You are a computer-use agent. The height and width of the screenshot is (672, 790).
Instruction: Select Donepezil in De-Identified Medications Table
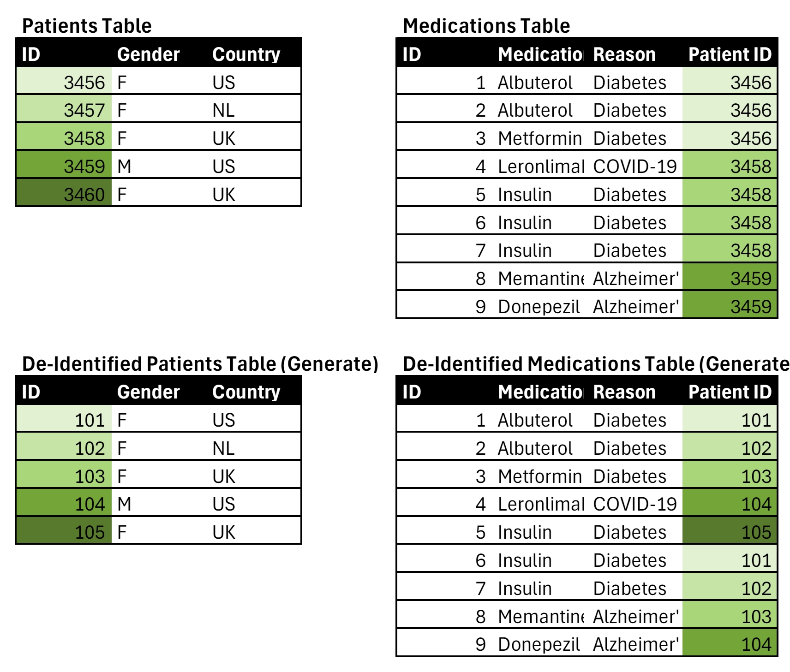point(539,644)
